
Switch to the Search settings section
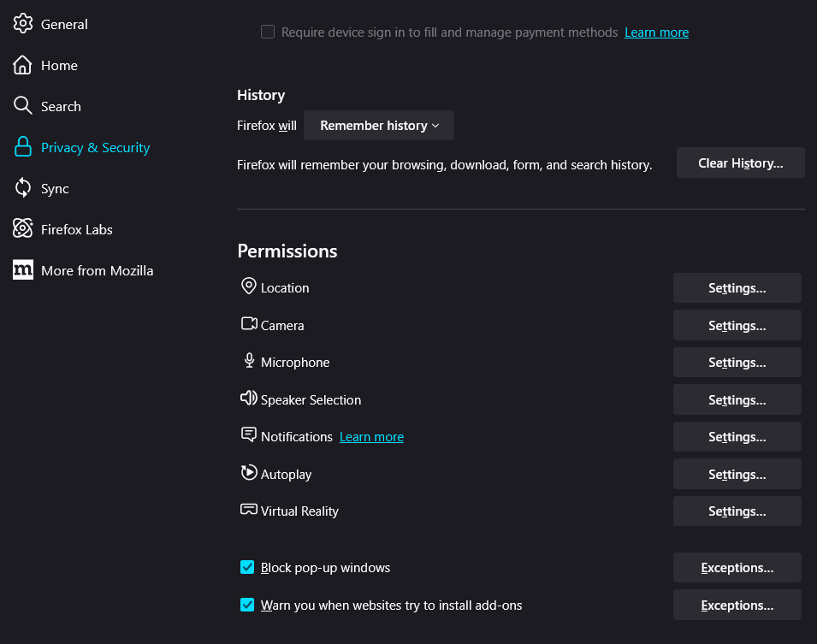[x=59, y=106]
